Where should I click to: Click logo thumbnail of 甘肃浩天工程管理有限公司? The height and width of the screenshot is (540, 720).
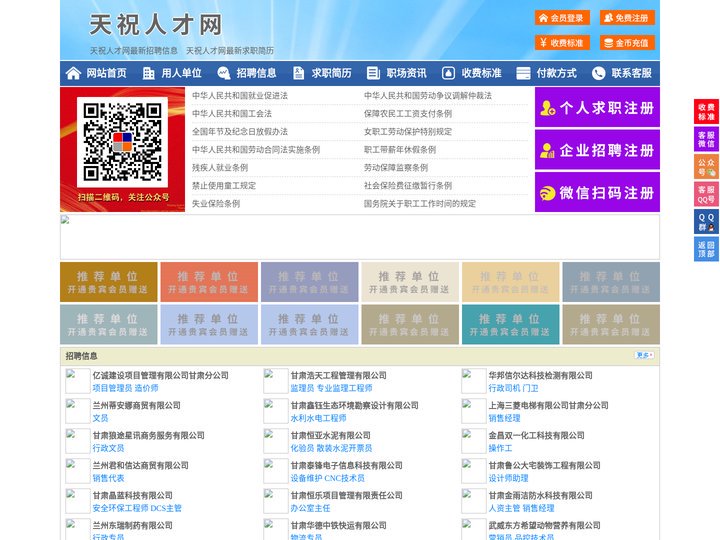coord(276,381)
